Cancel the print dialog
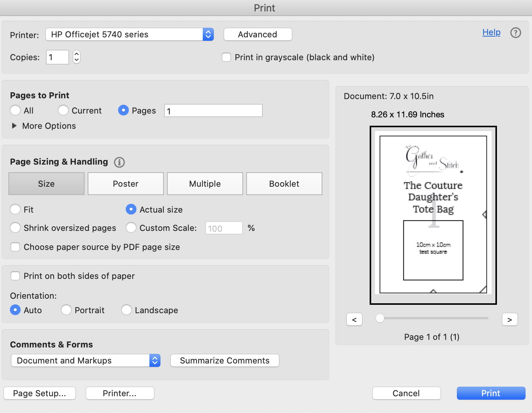 pos(407,393)
